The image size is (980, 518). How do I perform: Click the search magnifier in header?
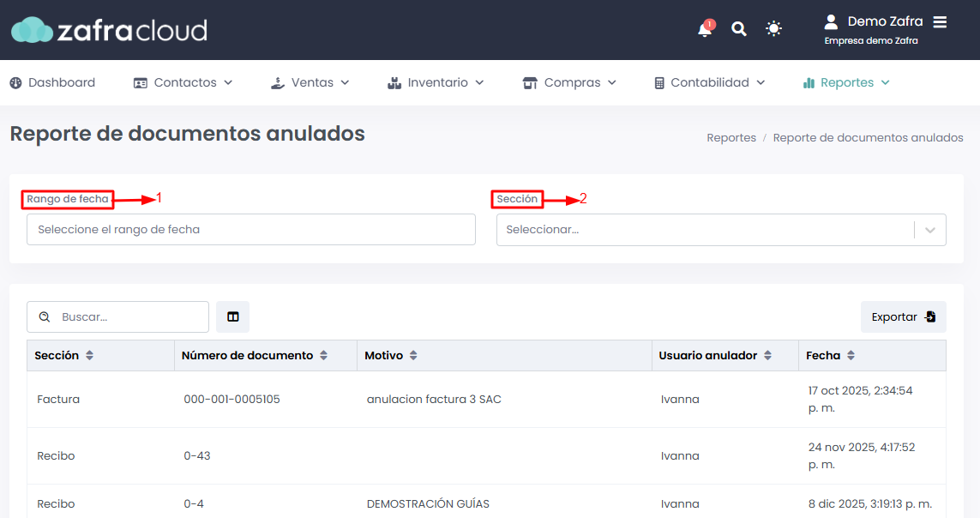click(739, 29)
